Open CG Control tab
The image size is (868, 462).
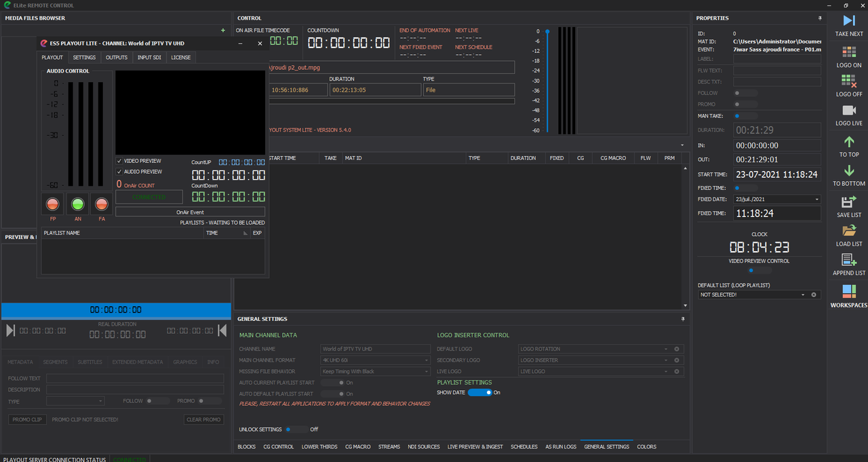pos(279,447)
